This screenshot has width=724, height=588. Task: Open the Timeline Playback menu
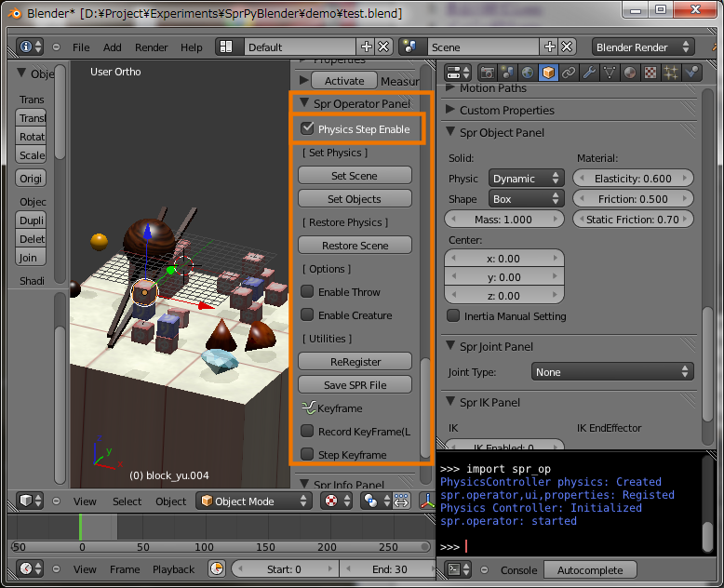pos(174,569)
